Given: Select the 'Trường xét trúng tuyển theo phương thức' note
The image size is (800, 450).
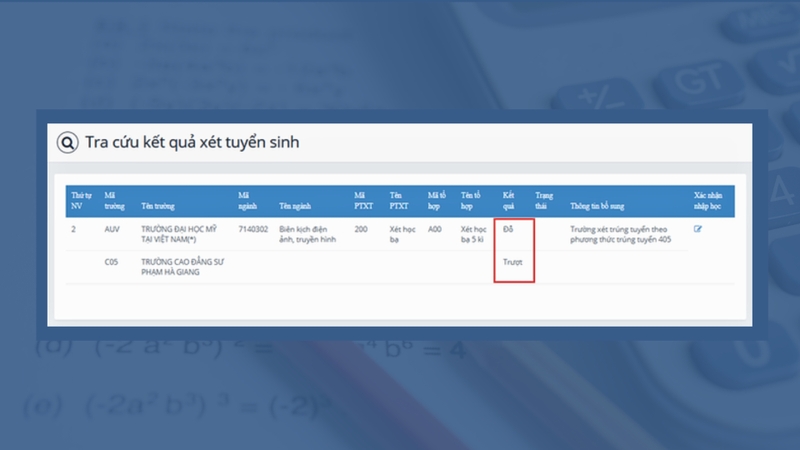Looking at the screenshot, I should pos(621,234).
